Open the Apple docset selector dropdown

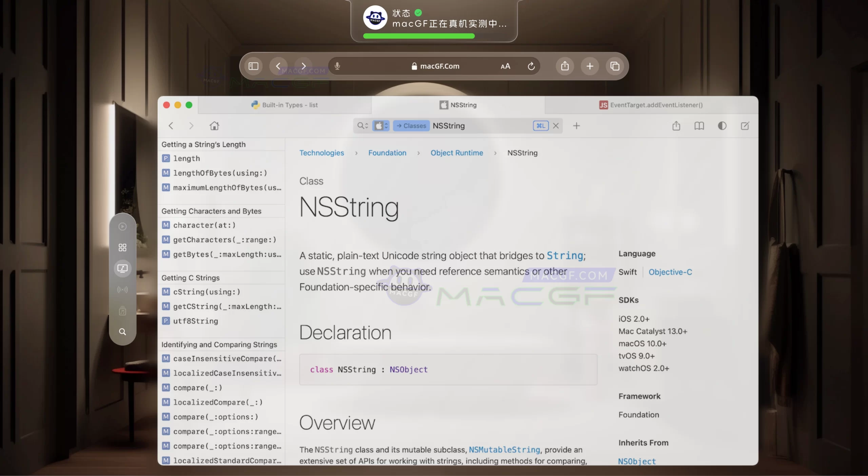click(381, 126)
